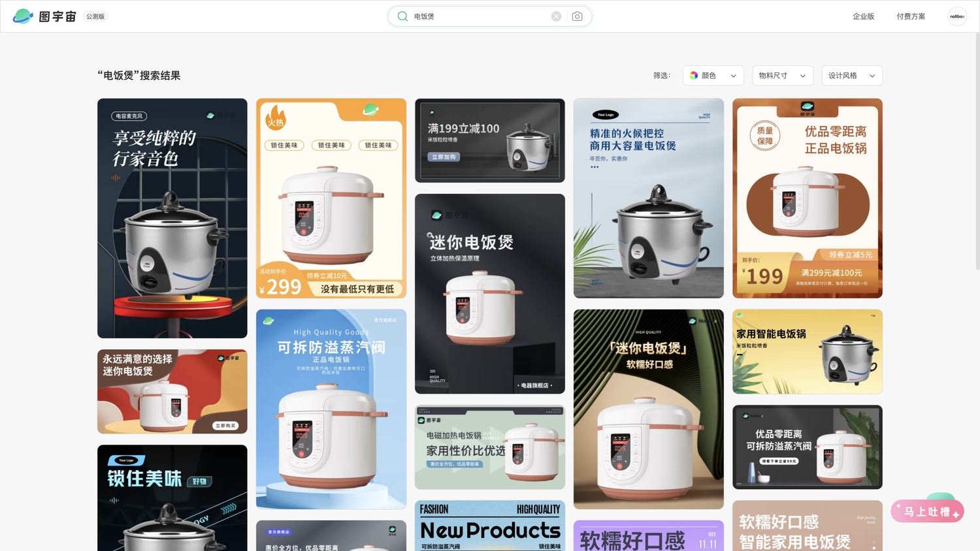Clear the search text with the X icon
The image size is (980, 551).
point(556,16)
